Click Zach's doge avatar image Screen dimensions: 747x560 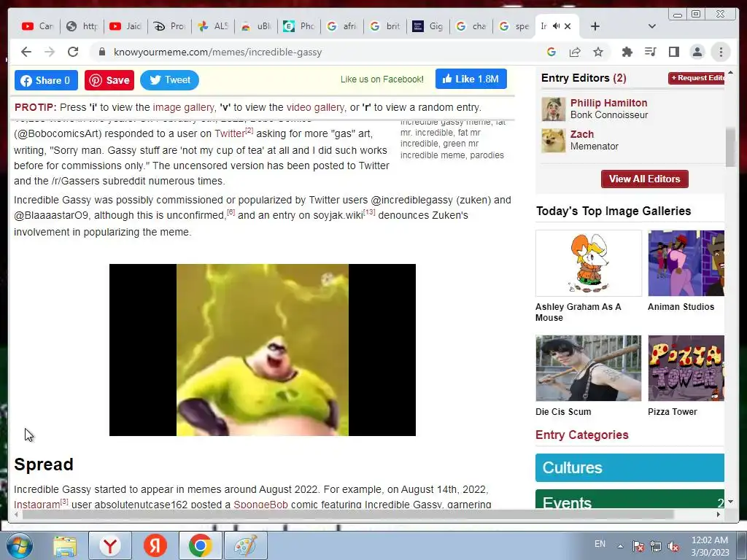coord(554,141)
